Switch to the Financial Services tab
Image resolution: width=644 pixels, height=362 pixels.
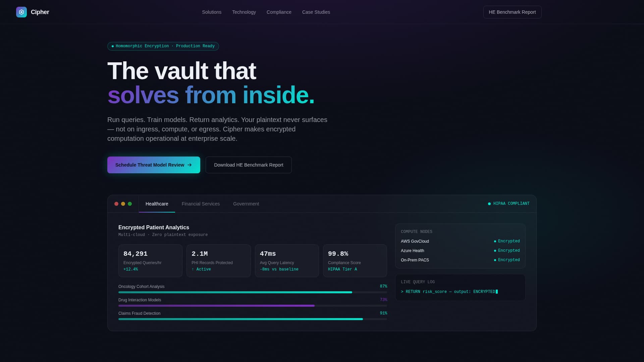click(201, 204)
